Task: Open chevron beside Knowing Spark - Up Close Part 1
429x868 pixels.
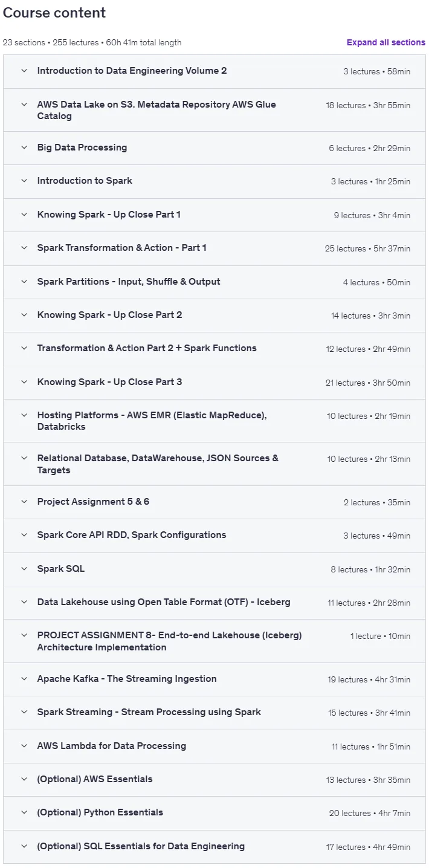Action: coord(24,215)
